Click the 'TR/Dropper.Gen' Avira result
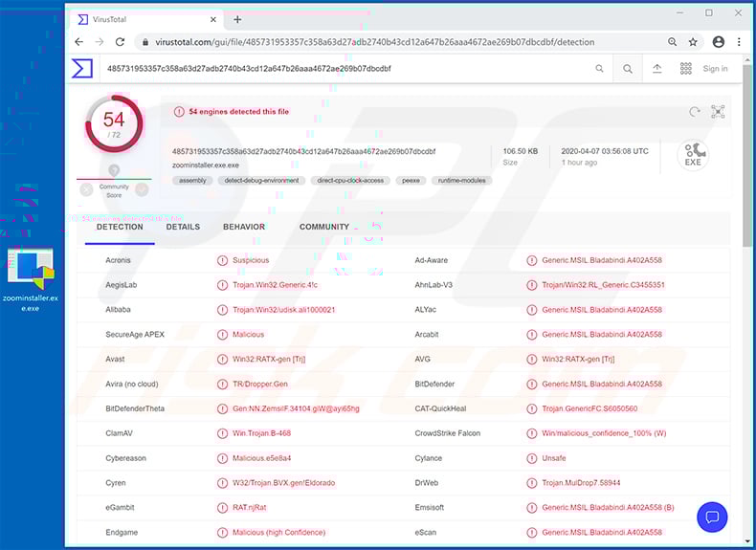 coord(260,385)
